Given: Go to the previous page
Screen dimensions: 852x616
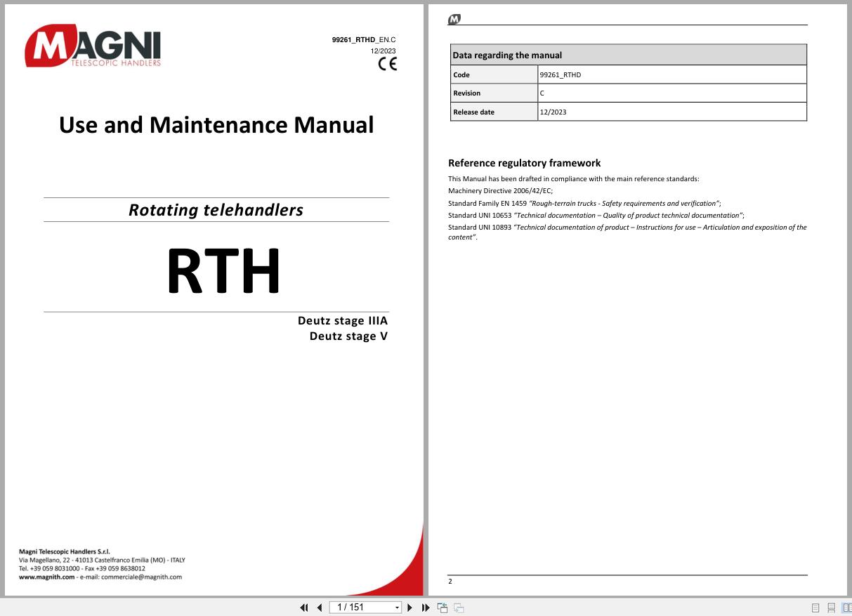Looking at the screenshot, I should 320,608.
